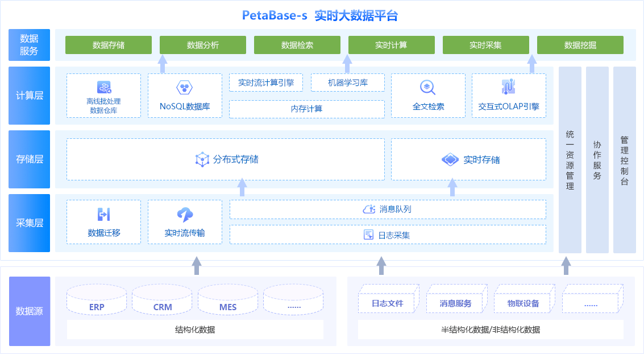Click the 全文检索 label

(429, 106)
